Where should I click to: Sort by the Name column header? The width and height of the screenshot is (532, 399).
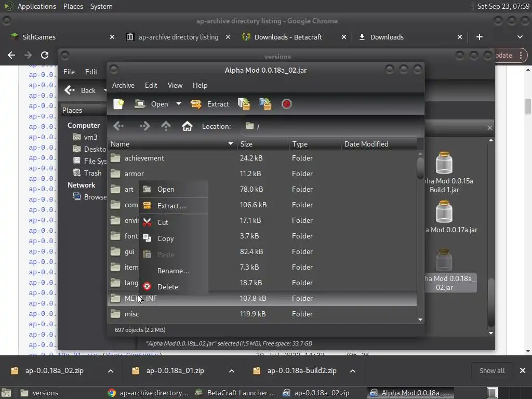(x=172, y=144)
